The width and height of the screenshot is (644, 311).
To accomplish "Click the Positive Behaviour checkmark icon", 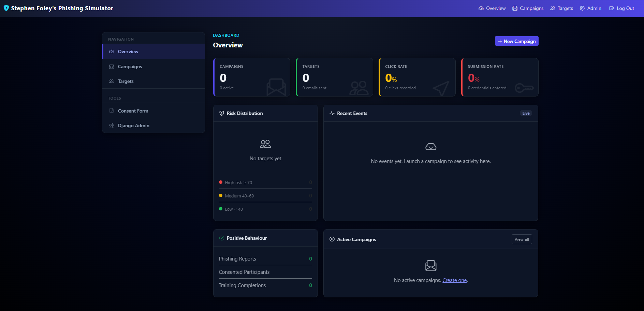I will (222, 238).
